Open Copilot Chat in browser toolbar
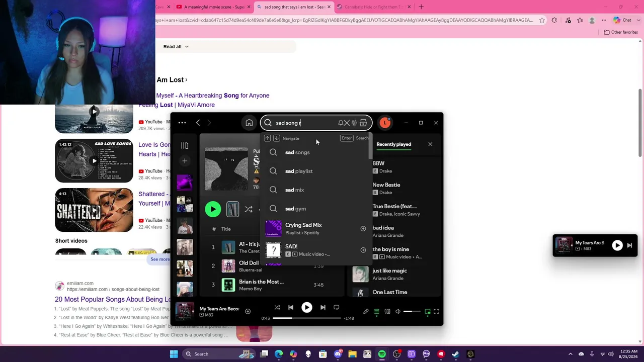Screen dimensions: 644x362 click(x=622, y=20)
